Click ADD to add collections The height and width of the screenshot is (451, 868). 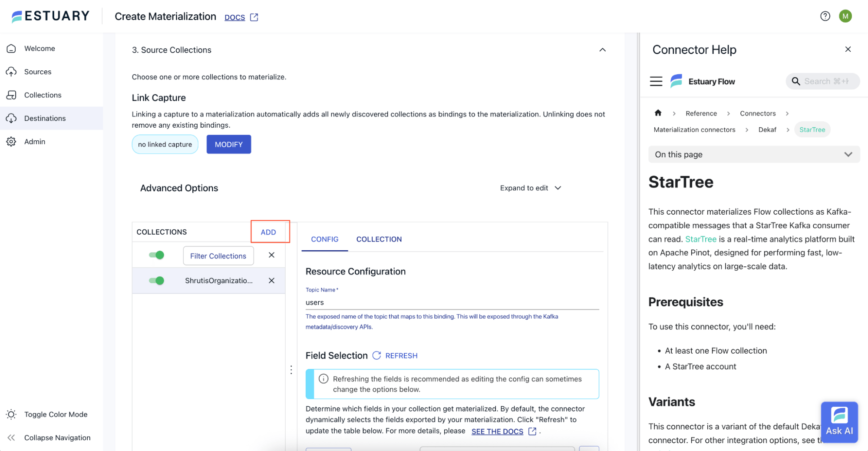coord(268,232)
